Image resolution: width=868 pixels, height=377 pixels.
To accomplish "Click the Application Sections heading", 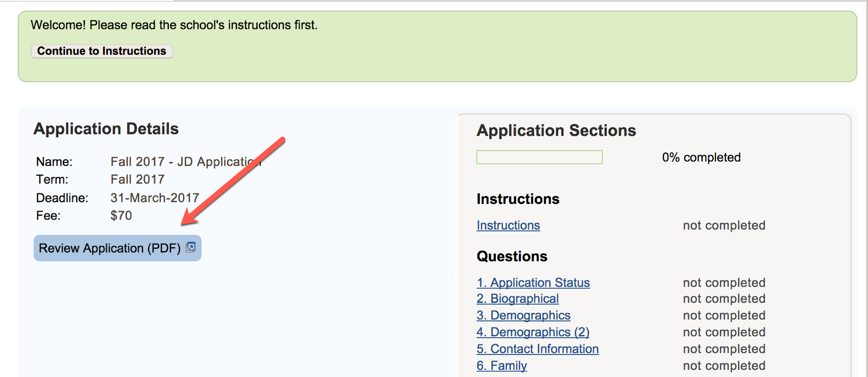I will (556, 131).
